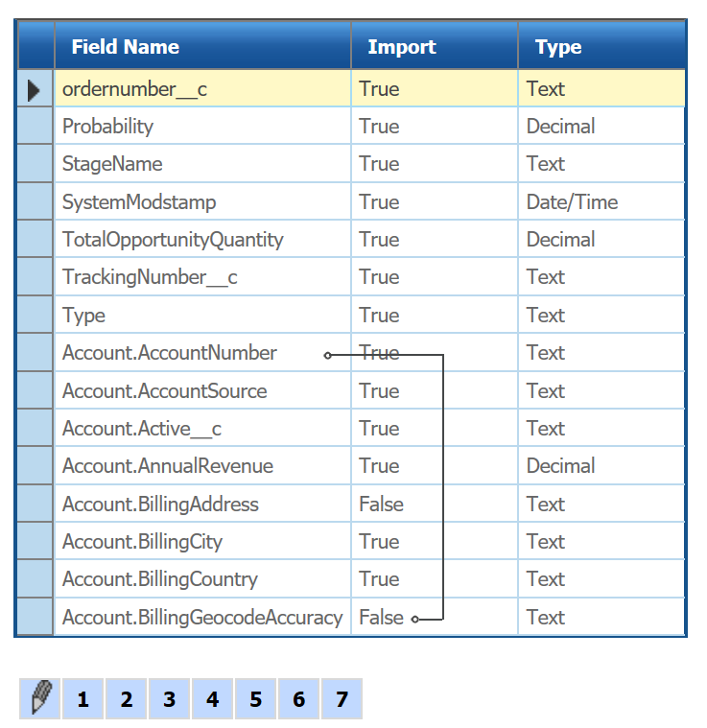Viewport: 707px width, 728px height.
Task: Click the current row arrow indicator
Action: tap(35, 89)
